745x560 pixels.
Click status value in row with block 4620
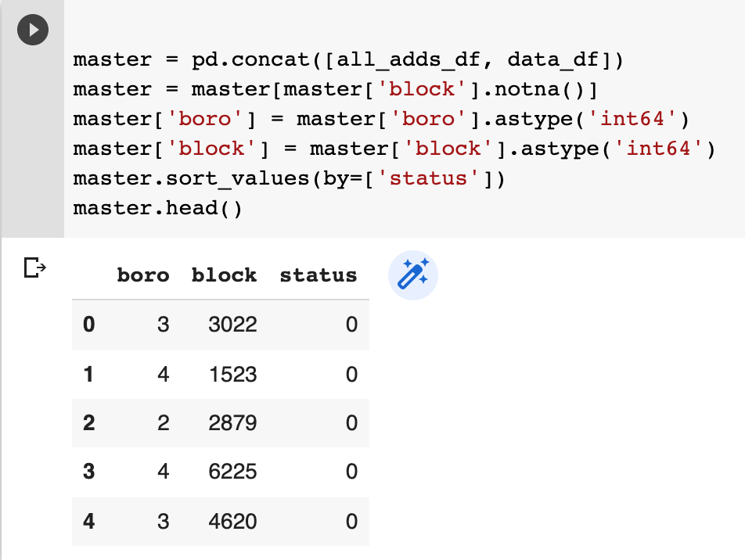[351, 521]
